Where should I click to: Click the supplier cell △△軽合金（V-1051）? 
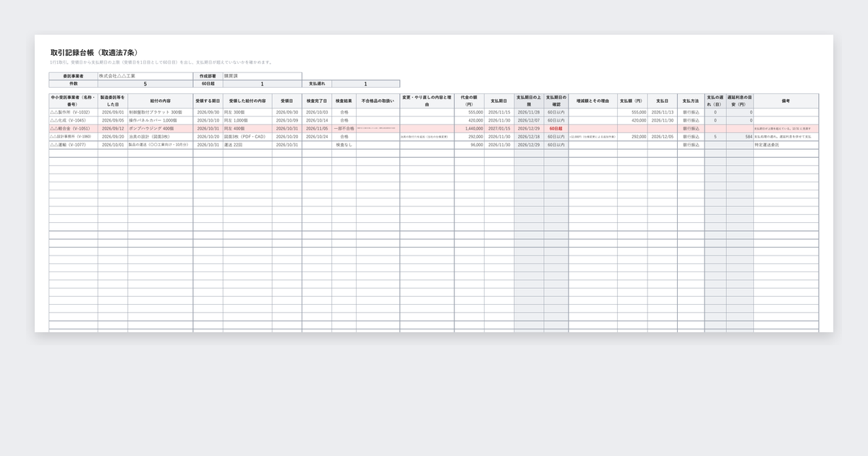[x=74, y=129]
